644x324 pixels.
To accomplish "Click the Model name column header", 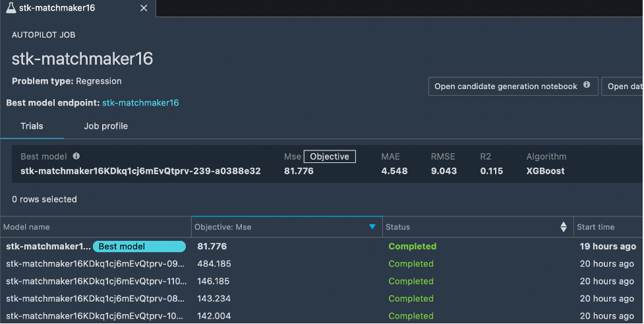I will tap(96, 227).
